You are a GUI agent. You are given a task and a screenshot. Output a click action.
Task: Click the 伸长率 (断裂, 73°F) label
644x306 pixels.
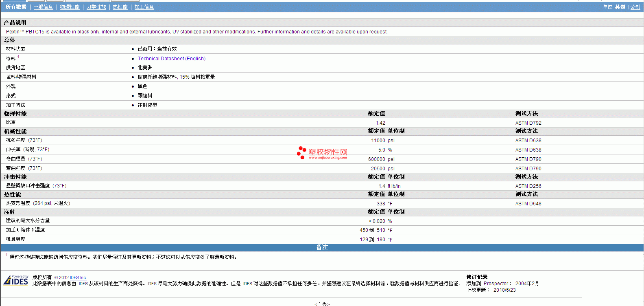tap(28, 150)
